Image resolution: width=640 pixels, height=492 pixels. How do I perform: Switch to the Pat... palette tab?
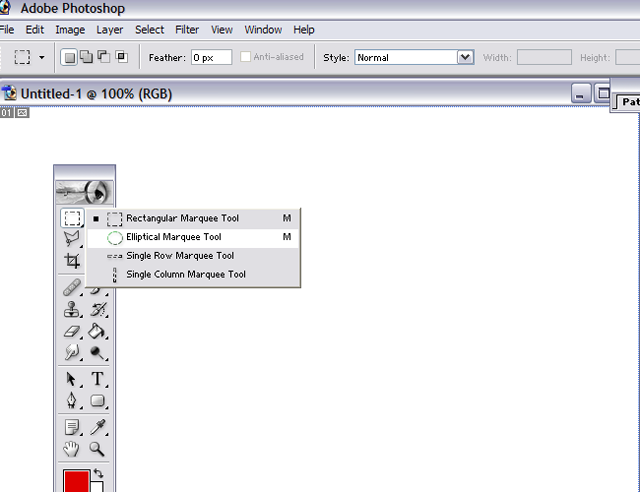click(x=628, y=102)
